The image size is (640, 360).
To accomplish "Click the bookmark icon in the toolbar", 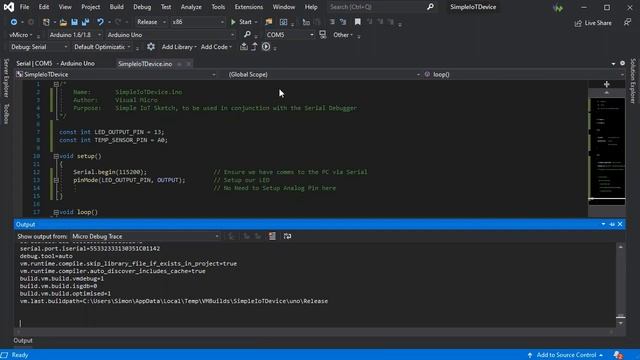I will 358,22.
